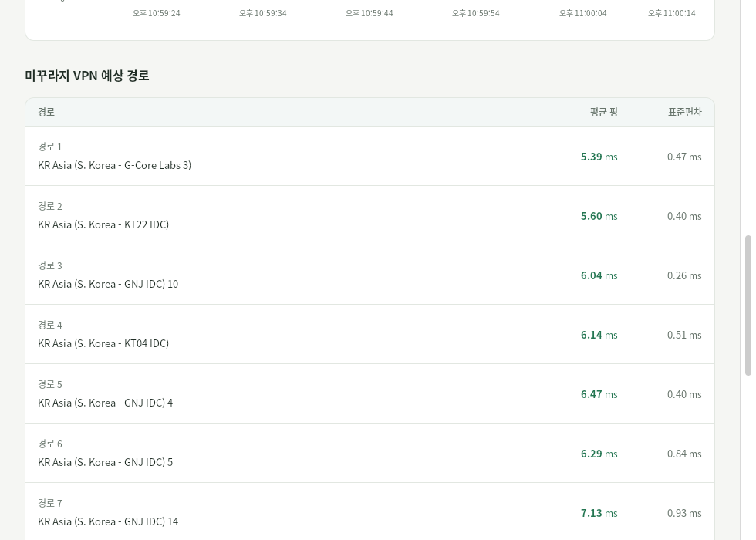
Task: Select KR Asia GNJ IDC 5 route
Action: [x=106, y=462]
